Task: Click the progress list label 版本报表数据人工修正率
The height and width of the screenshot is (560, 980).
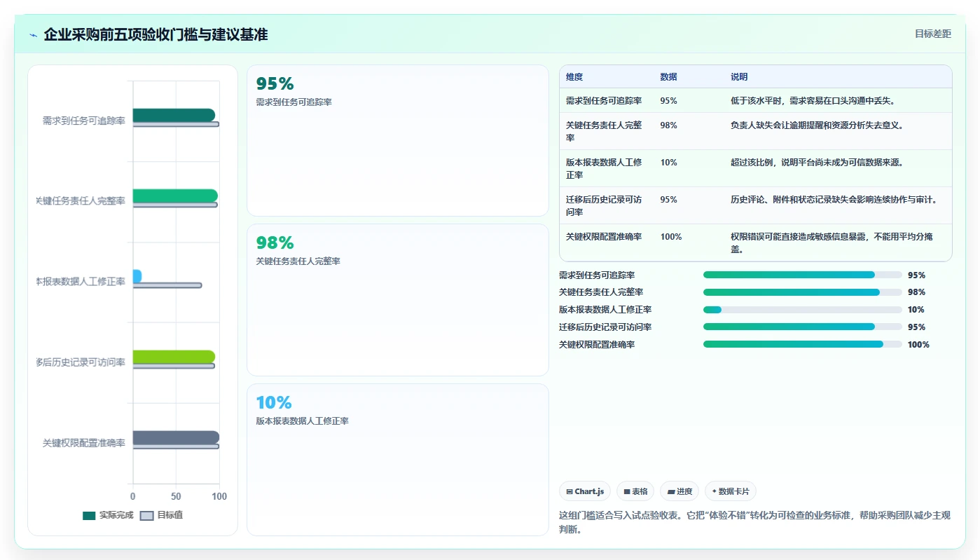Action: (x=605, y=310)
